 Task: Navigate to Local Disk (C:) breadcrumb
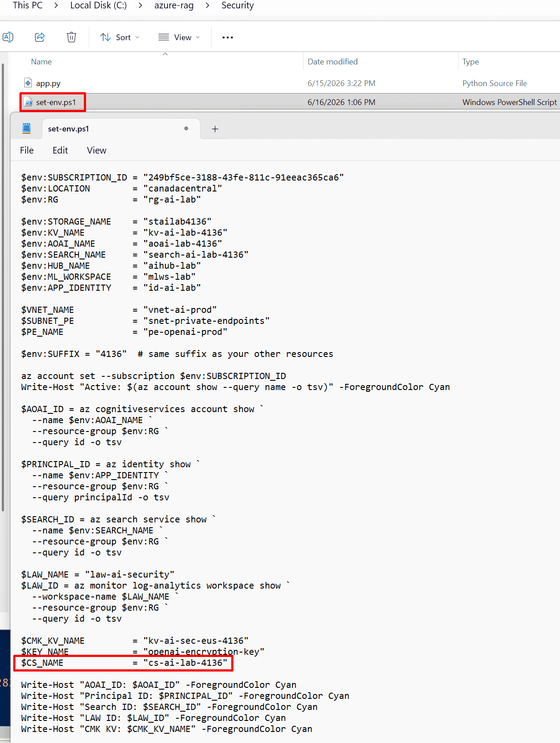pos(98,5)
